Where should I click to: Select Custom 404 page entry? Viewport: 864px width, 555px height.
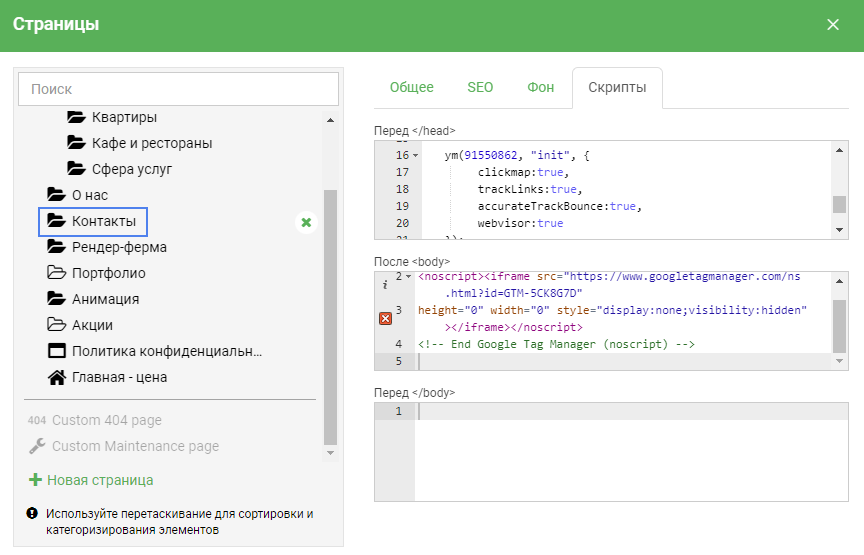(x=106, y=420)
